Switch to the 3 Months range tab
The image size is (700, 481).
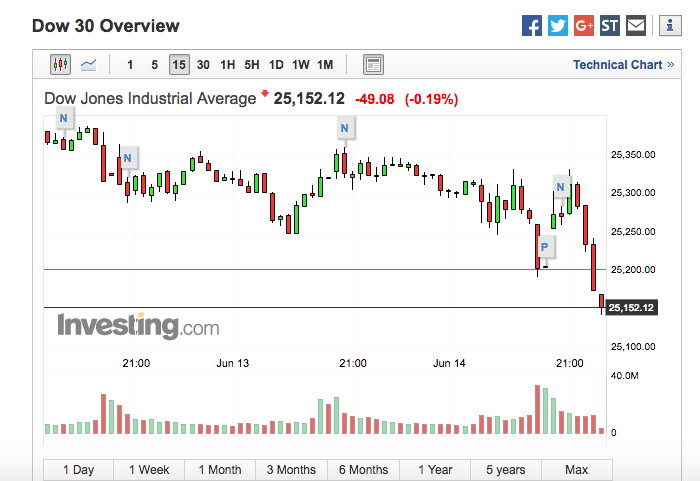(291, 470)
